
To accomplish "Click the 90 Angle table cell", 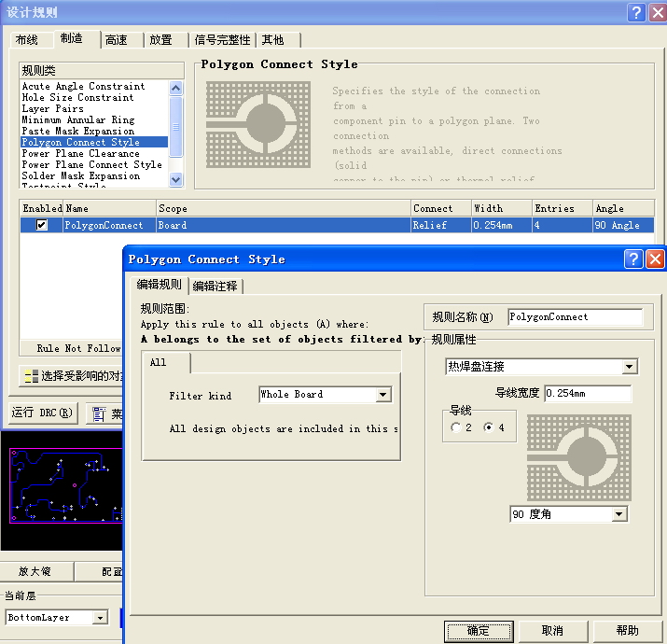I will click(x=623, y=225).
